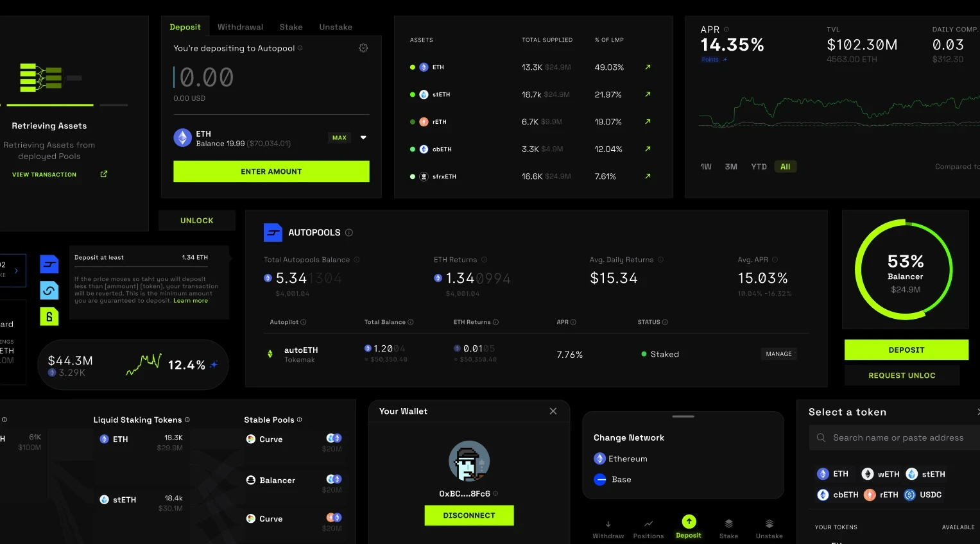The width and height of the screenshot is (980, 544).
Task: Click the light-blue swap icon square in sidebar
Action: (49, 291)
